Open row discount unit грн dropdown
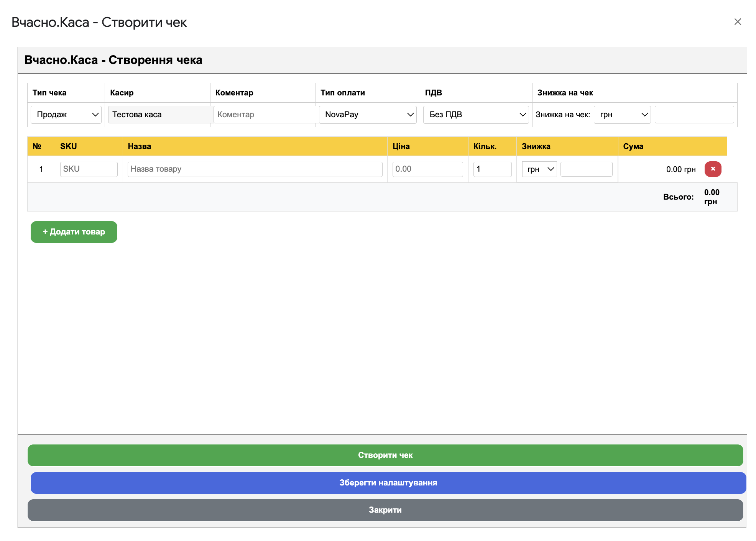This screenshot has width=756, height=541. pos(539,169)
